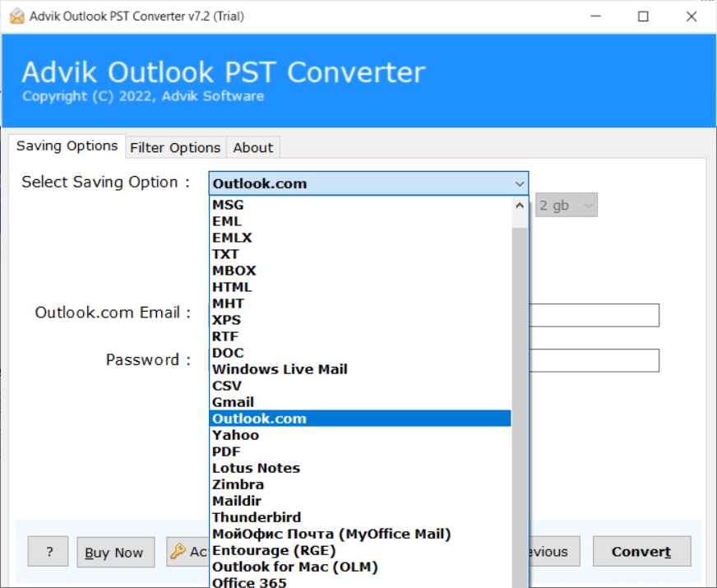Select MyOffice Mail entry

(360, 534)
